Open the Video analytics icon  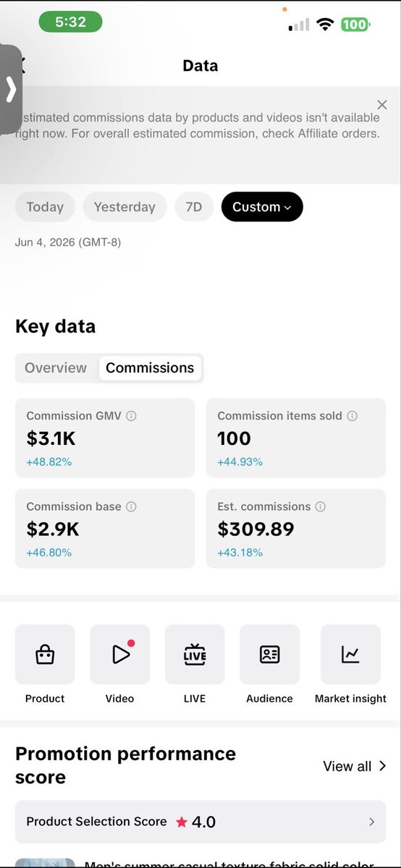[x=120, y=655]
